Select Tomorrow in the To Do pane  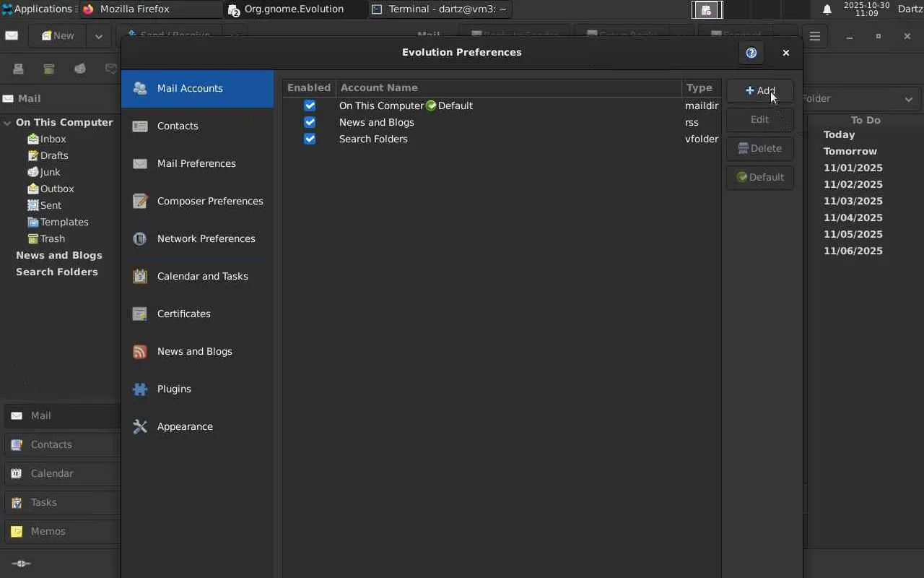pos(850,151)
